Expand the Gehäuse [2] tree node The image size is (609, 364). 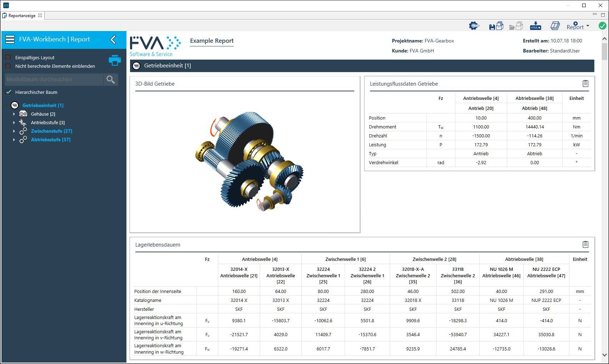tap(14, 114)
